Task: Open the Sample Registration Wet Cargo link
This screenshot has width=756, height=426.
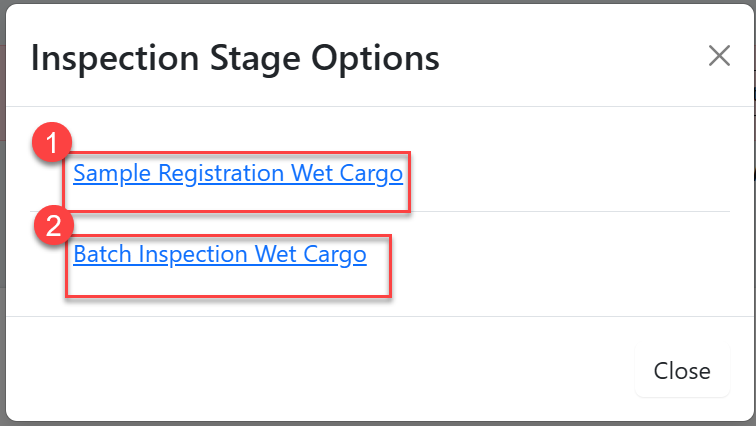Action: pos(238,174)
